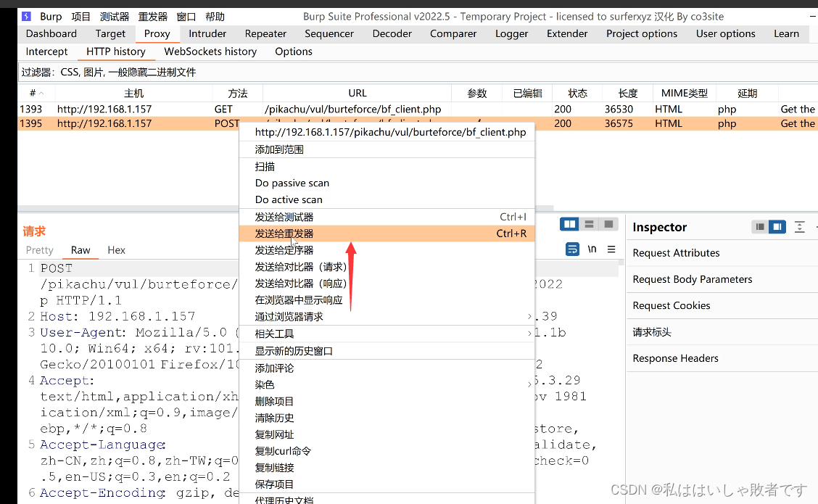Sort history by 长度 column header
The width and height of the screenshot is (818, 504).
(627, 93)
